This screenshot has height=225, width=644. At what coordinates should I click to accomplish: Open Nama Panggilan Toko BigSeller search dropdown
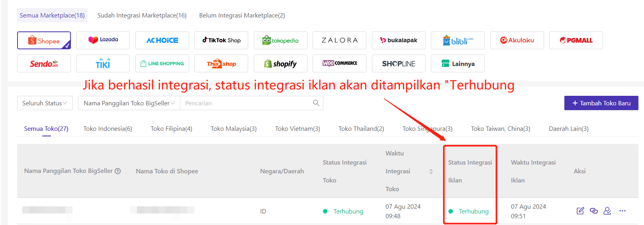(129, 103)
